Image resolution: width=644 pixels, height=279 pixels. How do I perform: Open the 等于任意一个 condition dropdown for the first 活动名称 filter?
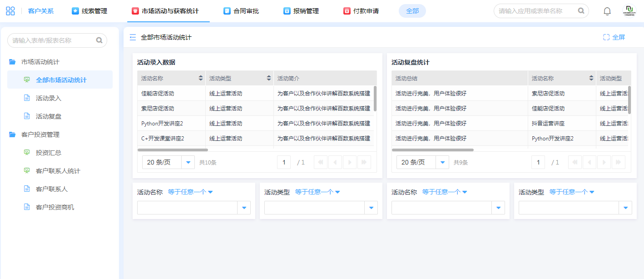(x=190, y=192)
